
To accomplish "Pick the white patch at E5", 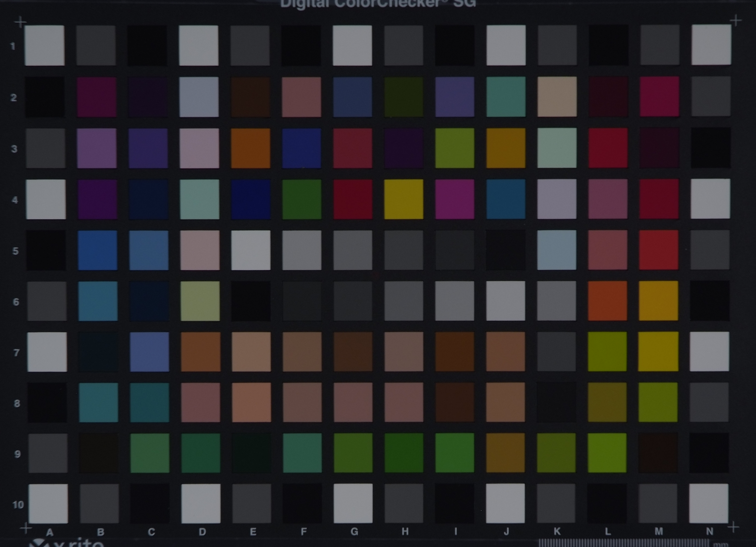I will [251, 250].
